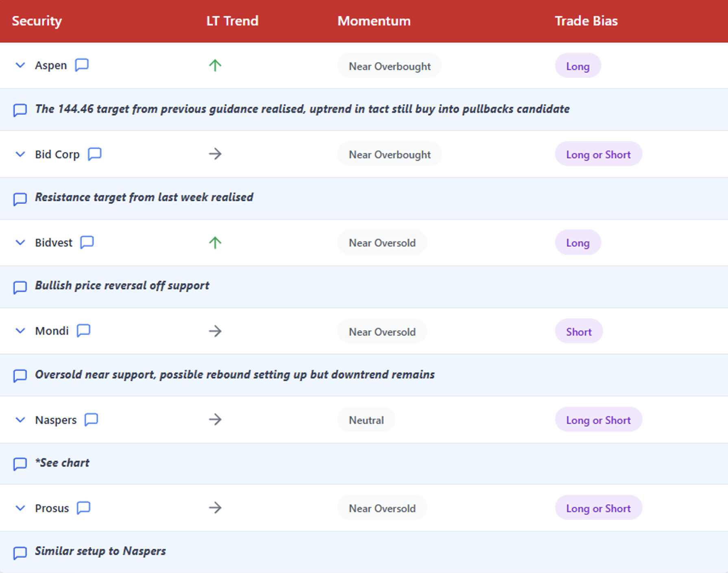Collapse the Naspers row chevron
The image size is (728, 573).
(x=20, y=419)
